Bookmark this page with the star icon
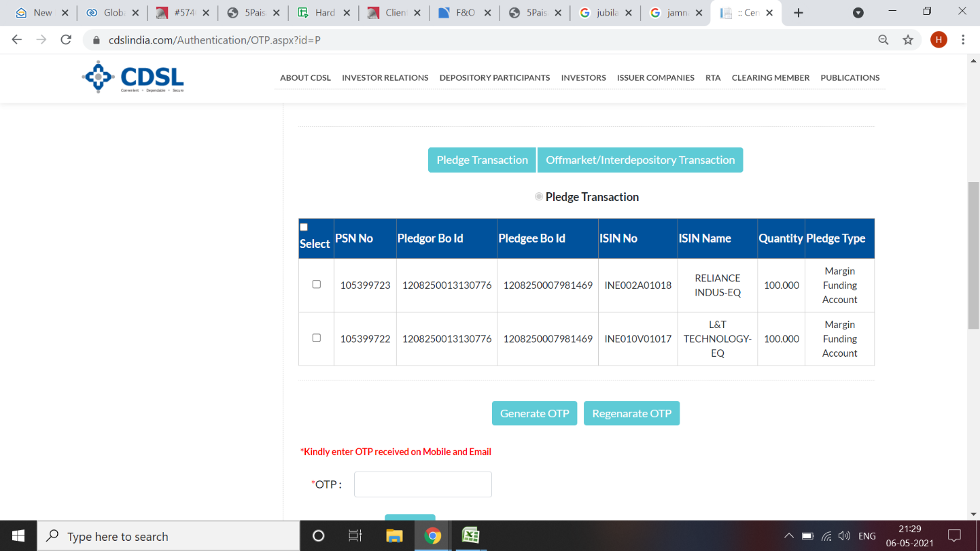The width and height of the screenshot is (980, 551). [908, 40]
